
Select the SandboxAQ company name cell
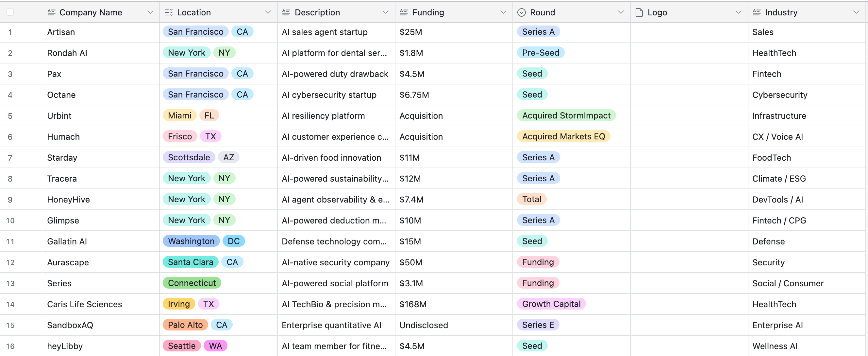pos(101,325)
